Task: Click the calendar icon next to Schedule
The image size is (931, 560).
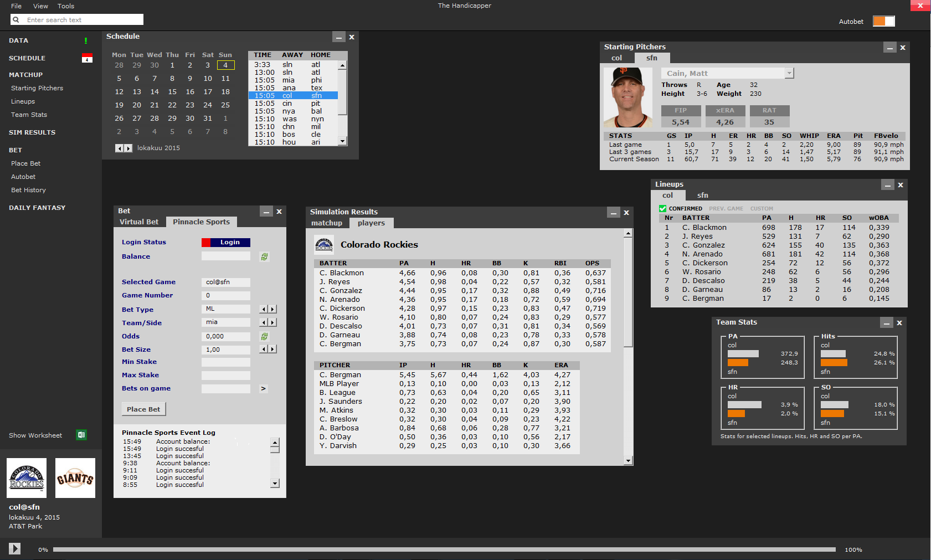Action: tap(87, 58)
